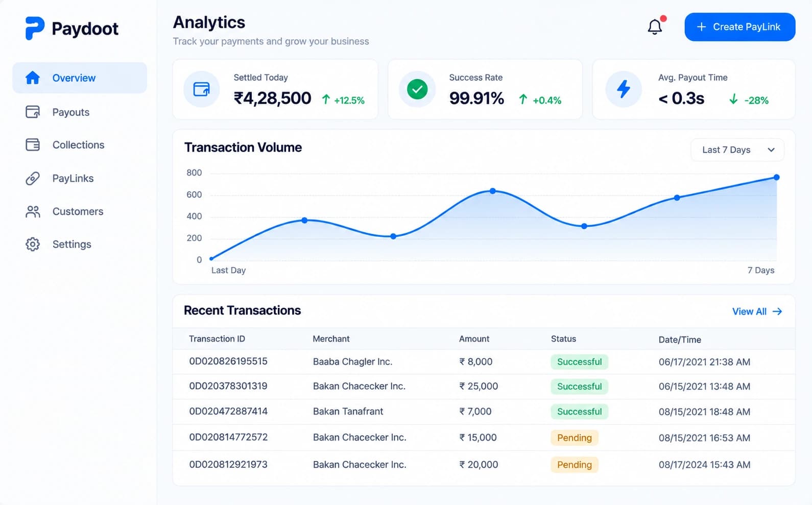The image size is (812, 505).
Task: Click the Successful badge for 0D020472887414
Action: coord(579,412)
